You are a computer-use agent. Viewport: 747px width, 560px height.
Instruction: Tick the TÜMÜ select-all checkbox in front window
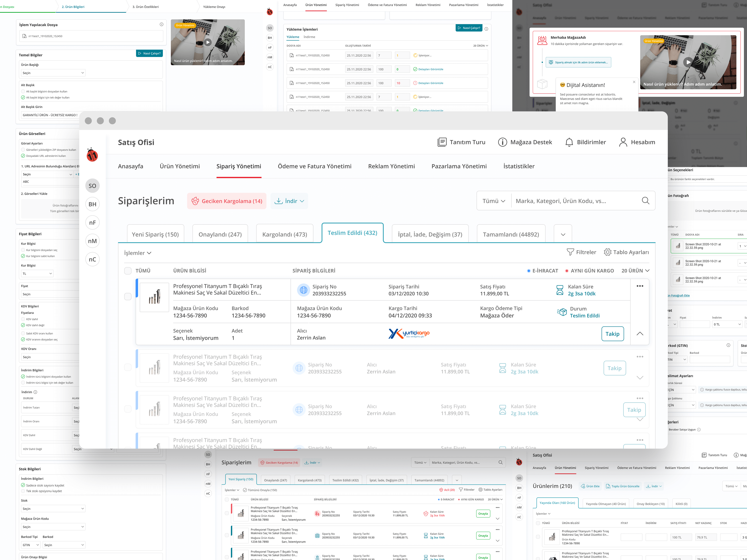(x=128, y=271)
